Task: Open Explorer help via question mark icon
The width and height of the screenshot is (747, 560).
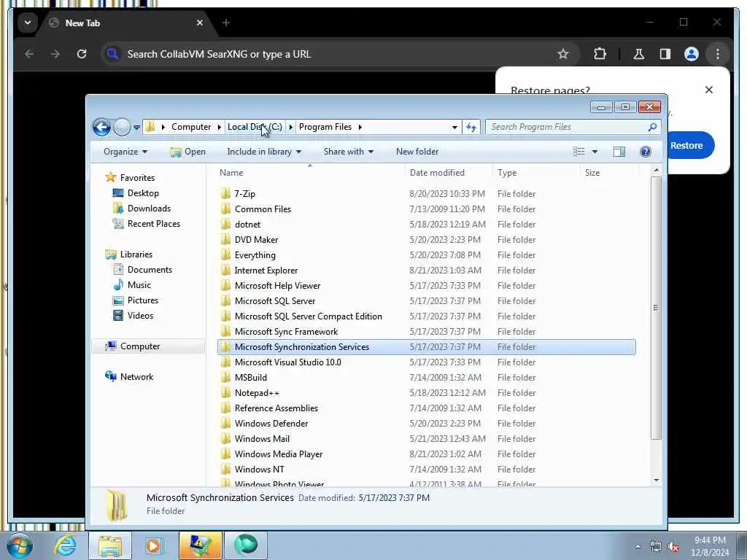Action: point(645,152)
